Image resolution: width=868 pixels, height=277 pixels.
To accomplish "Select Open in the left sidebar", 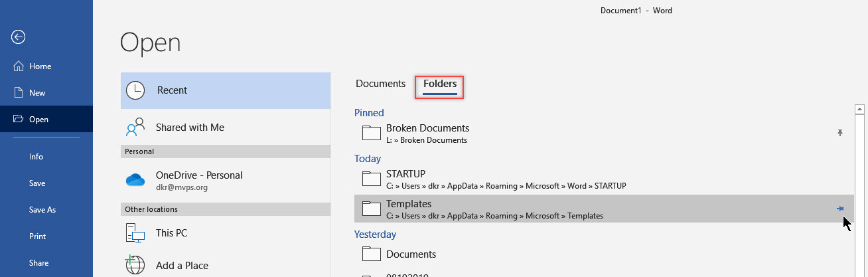I will 46,120.
